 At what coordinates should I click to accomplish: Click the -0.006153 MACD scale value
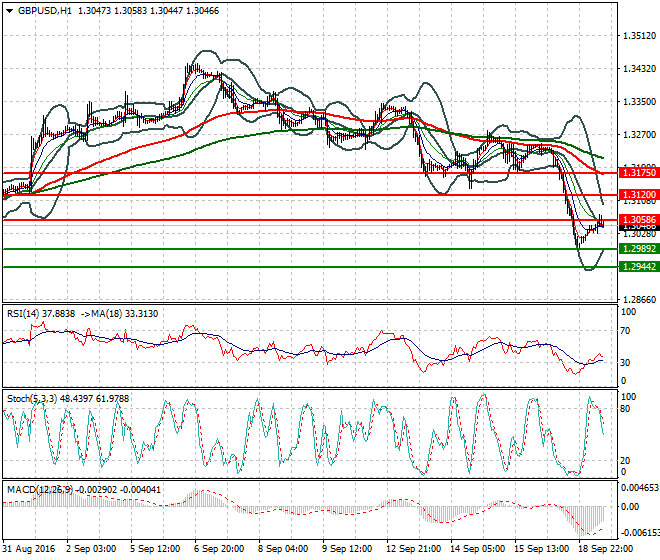point(640,533)
